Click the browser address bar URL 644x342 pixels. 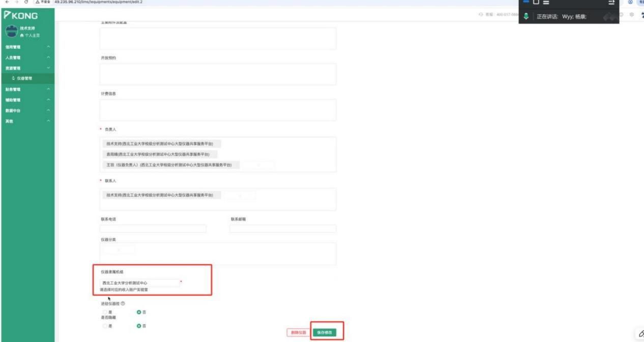tap(98, 2)
